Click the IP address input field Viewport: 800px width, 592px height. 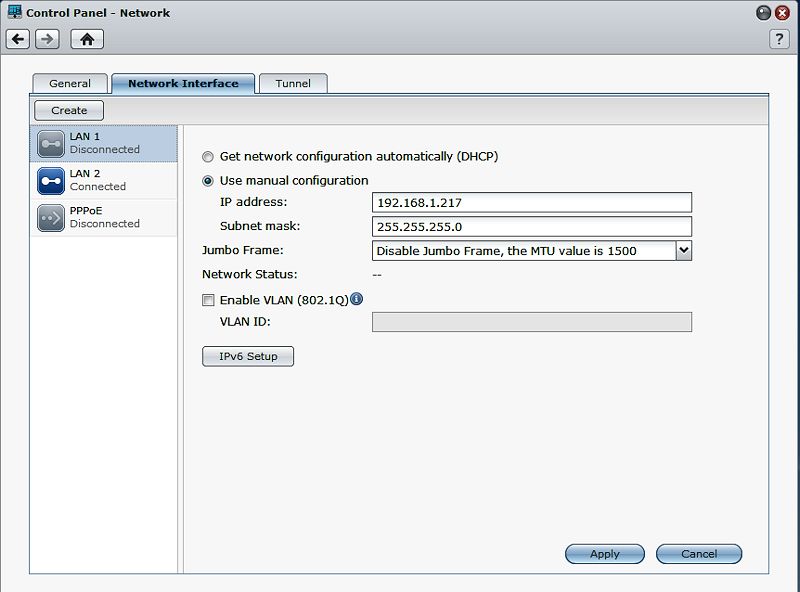[x=532, y=203]
